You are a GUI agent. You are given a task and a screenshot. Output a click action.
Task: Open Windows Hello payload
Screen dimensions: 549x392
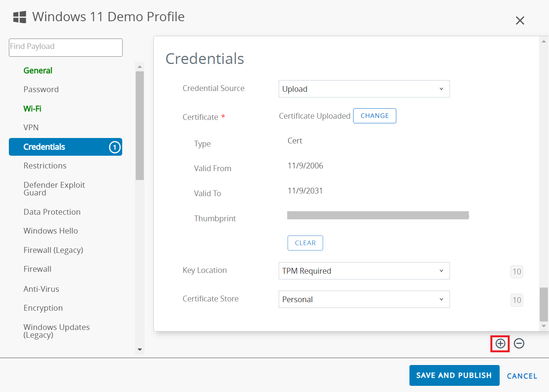point(51,231)
